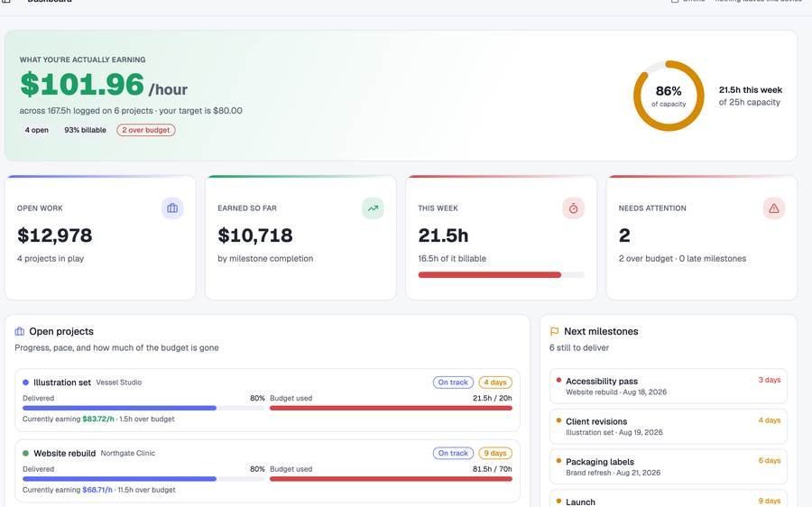Click the stopwatch icon in This Week card
Image resolution: width=812 pixels, height=507 pixels.
click(x=573, y=208)
